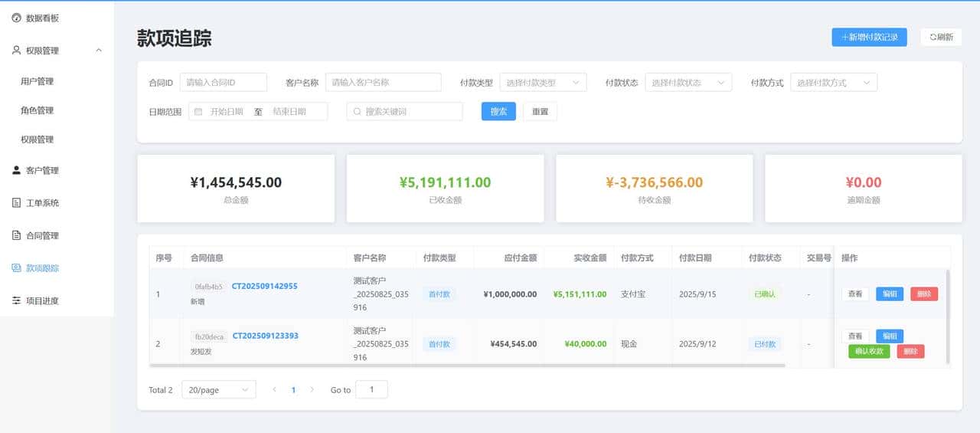Image resolution: width=980 pixels, height=433 pixels.
Task: Click the 工单系统 ticket icon
Action: pyautogui.click(x=17, y=203)
